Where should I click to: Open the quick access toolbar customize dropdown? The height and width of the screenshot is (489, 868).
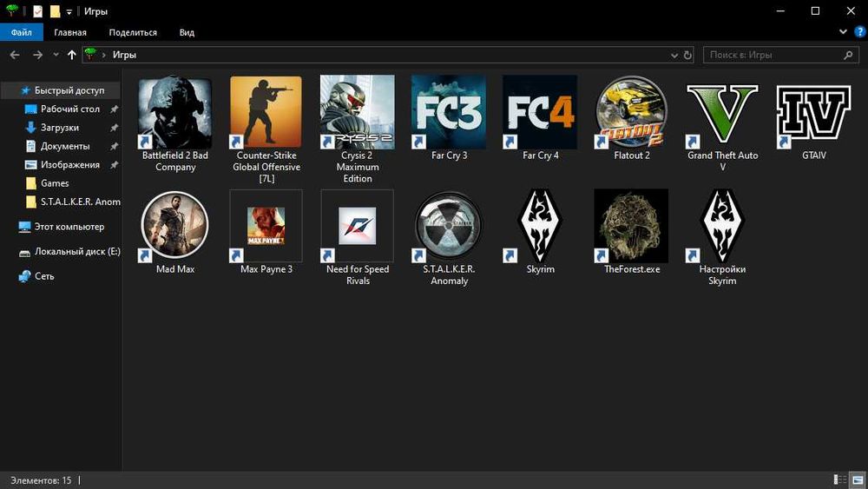tap(69, 11)
